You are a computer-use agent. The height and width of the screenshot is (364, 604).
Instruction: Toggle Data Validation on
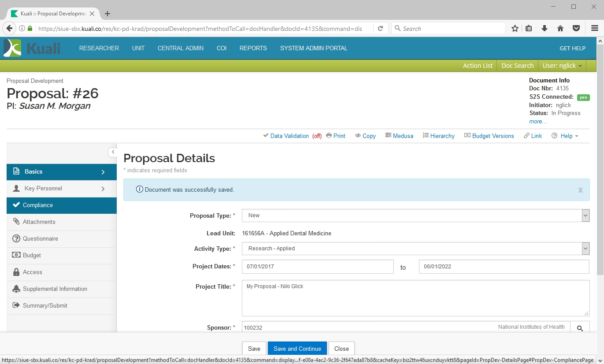[289, 136]
